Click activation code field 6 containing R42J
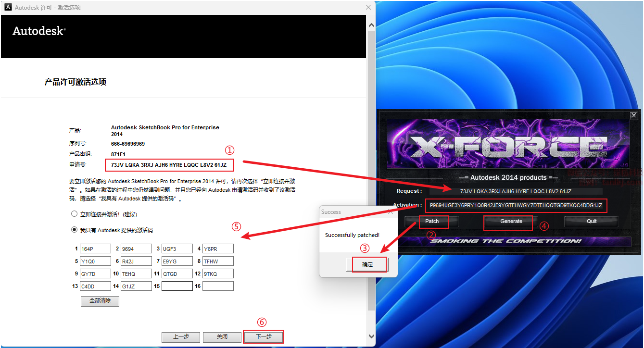The height and width of the screenshot is (348, 644). (136, 261)
